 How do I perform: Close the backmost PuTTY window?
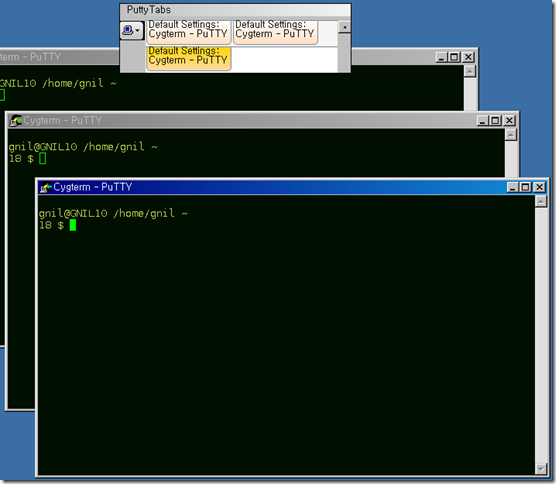coord(468,57)
